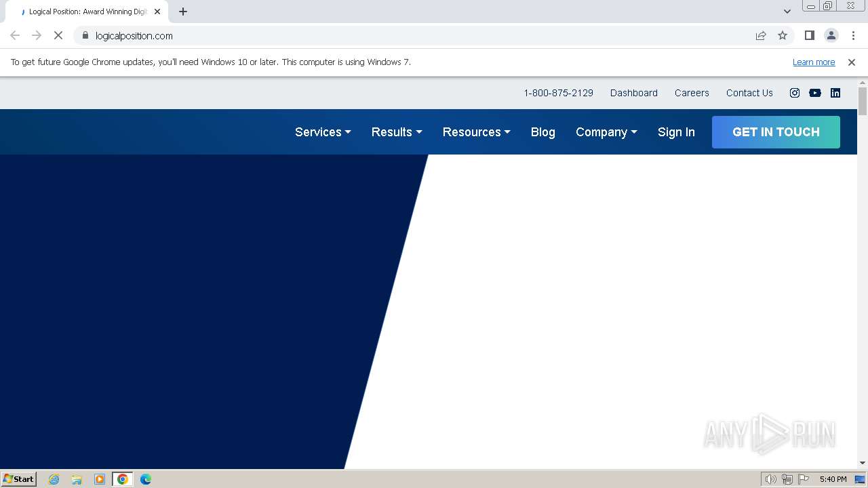868x488 pixels.
Task: Click the taskbar clock 5:40 PM
Action: click(833, 479)
